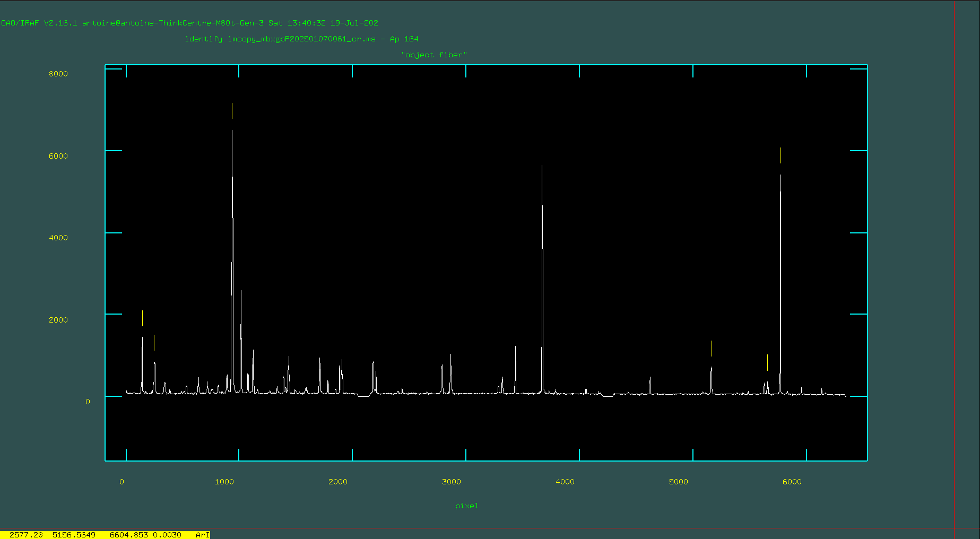Click the white current-feature marker above the tallest peak
980x539 pixels.
pos(232,111)
